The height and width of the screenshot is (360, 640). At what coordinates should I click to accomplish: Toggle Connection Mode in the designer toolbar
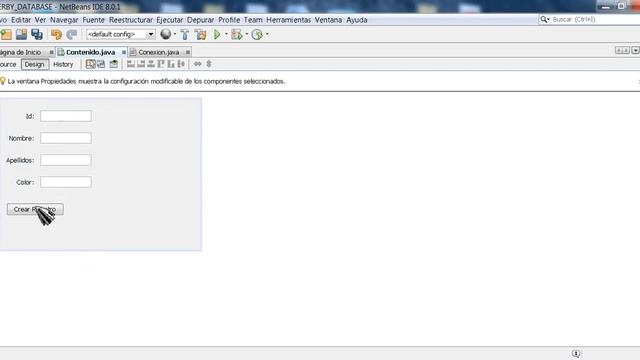click(x=101, y=64)
